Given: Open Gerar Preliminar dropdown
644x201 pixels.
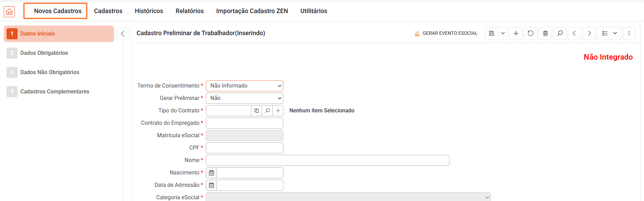Looking at the screenshot, I should point(244,98).
